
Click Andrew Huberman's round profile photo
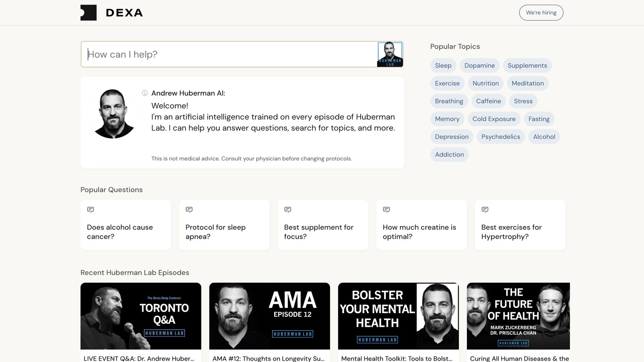click(x=113, y=114)
